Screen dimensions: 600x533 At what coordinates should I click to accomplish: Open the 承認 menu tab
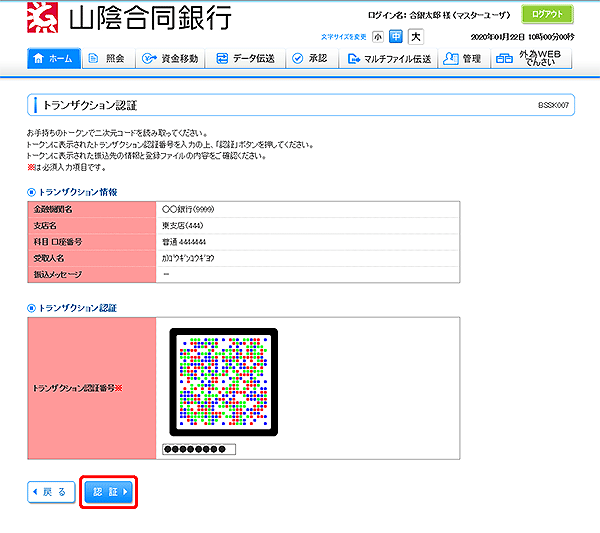312,59
